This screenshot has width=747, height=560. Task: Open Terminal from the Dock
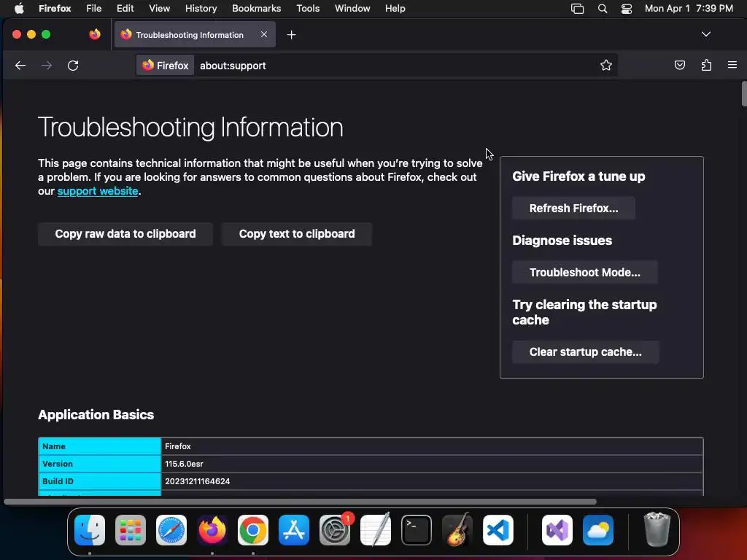pyautogui.click(x=417, y=530)
